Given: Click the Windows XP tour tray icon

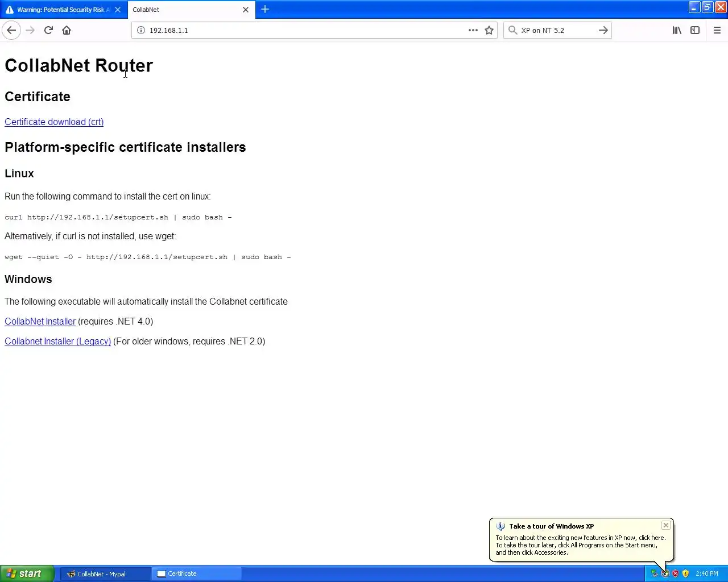Looking at the screenshot, I should coord(665,573).
